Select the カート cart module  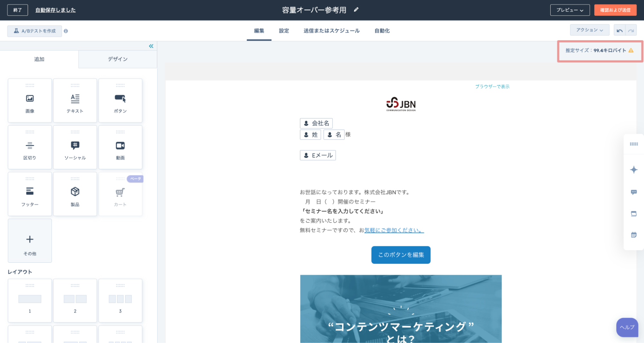[x=120, y=194]
